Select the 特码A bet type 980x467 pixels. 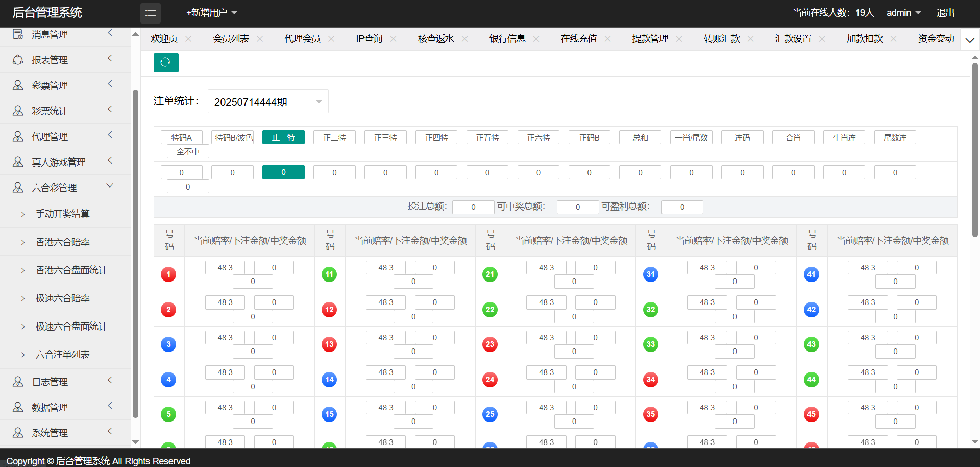click(182, 137)
